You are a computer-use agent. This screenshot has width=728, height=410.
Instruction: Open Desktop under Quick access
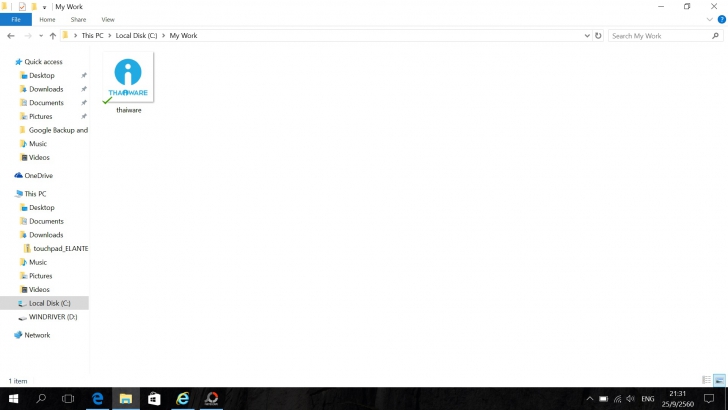42,75
